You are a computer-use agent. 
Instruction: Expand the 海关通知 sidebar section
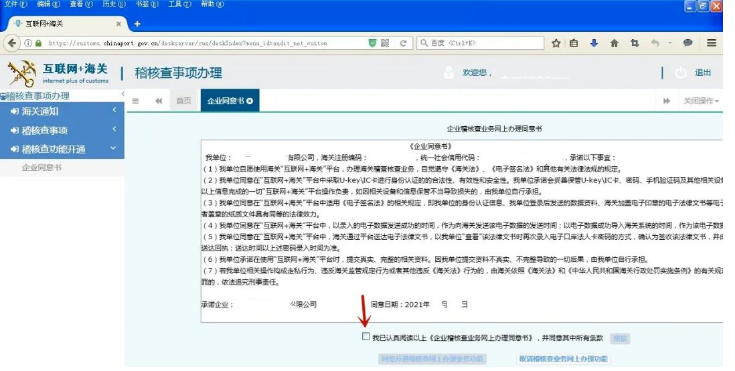[62, 111]
